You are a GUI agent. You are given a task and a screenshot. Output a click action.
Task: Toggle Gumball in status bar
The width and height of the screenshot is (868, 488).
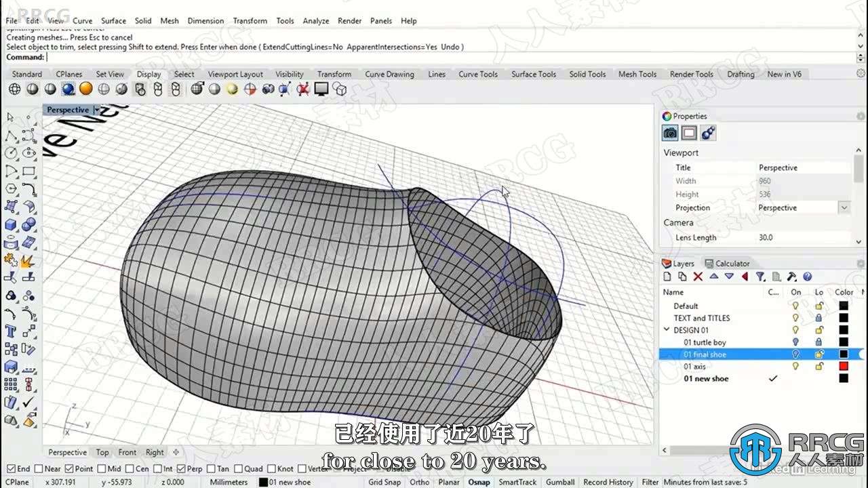pos(560,482)
